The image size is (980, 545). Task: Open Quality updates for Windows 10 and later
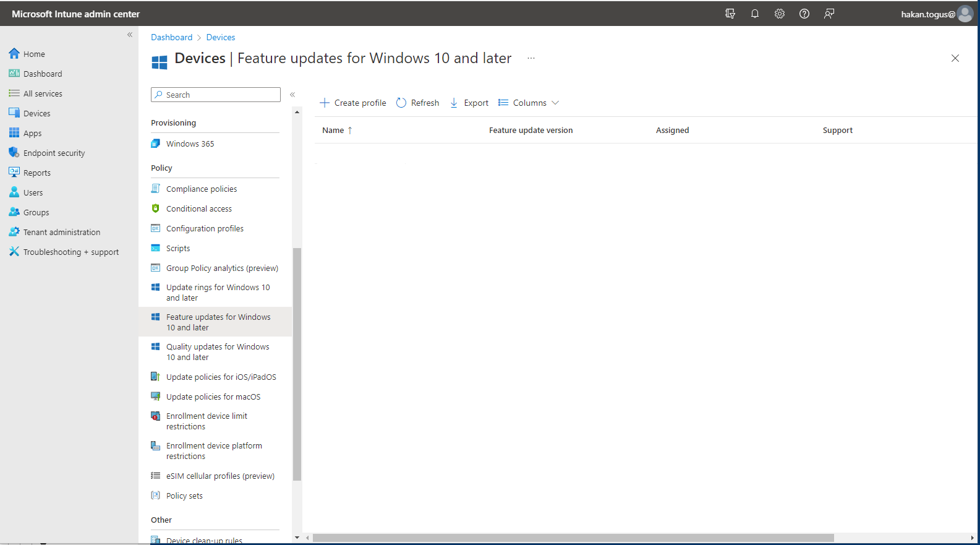(x=215, y=351)
